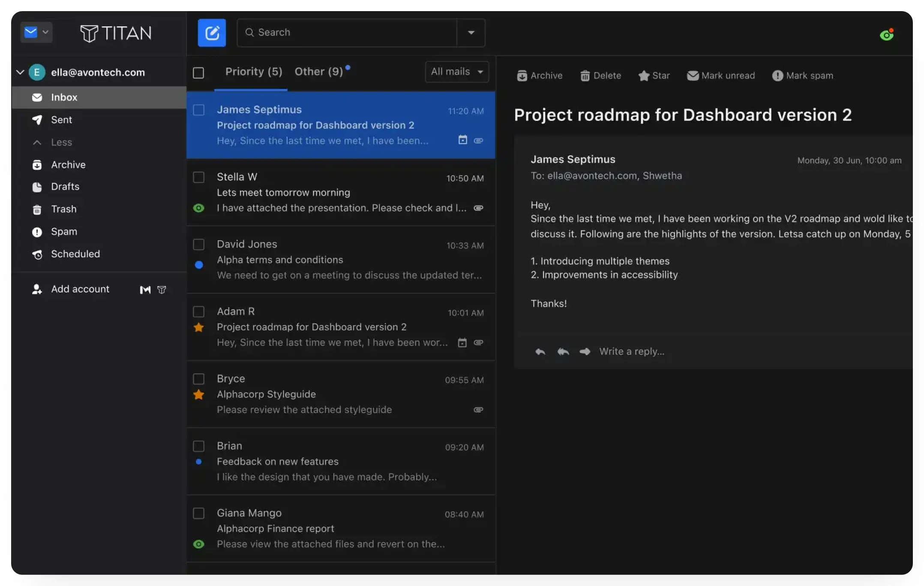Star the open email from toolbar
The width and height of the screenshot is (924, 586).
(654, 76)
